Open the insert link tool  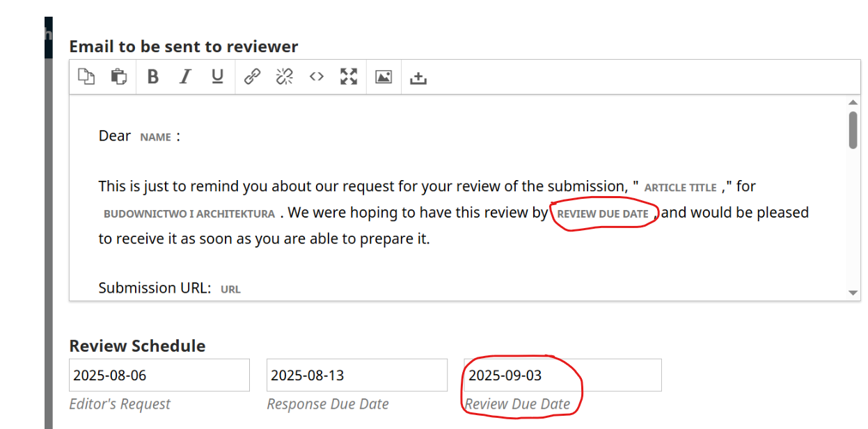click(252, 76)
